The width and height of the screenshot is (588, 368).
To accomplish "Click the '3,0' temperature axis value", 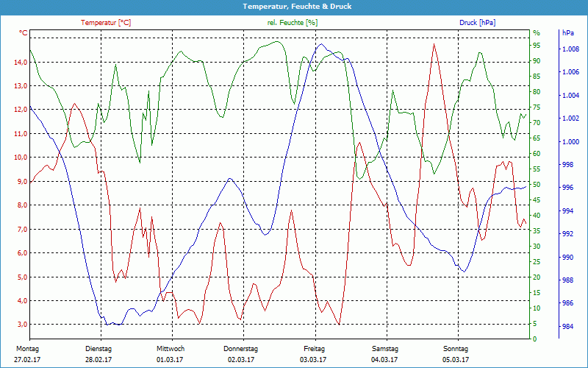I will pyautogui.click(x=22, y=325).
